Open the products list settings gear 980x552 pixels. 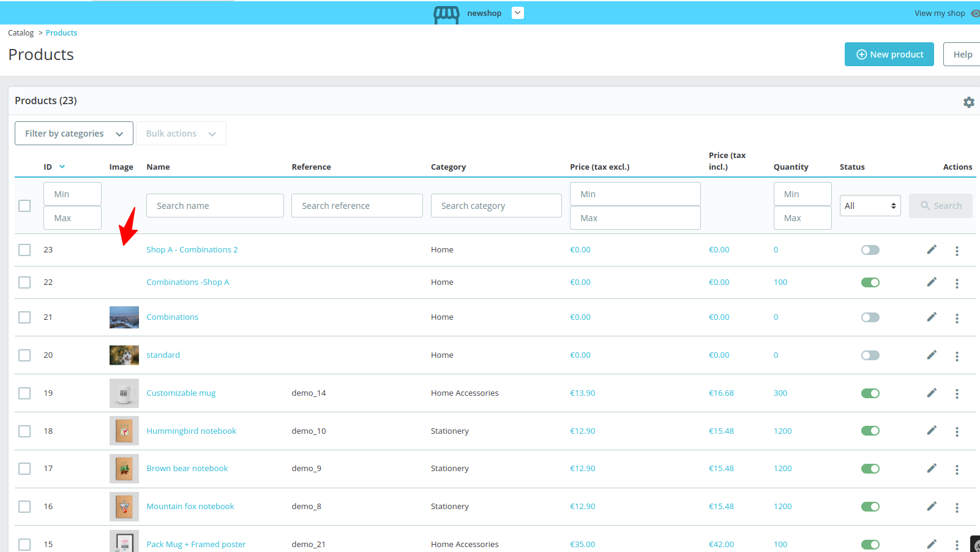click(969, 102)
